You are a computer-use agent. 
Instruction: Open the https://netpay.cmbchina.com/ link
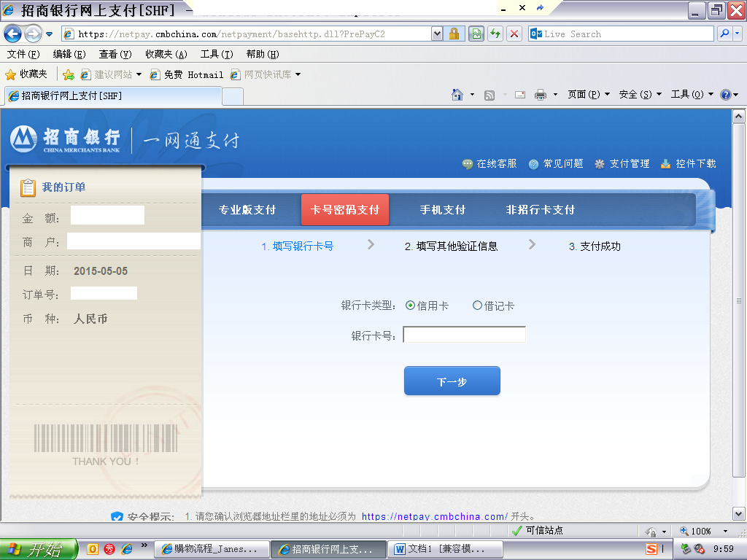point(435,517)
